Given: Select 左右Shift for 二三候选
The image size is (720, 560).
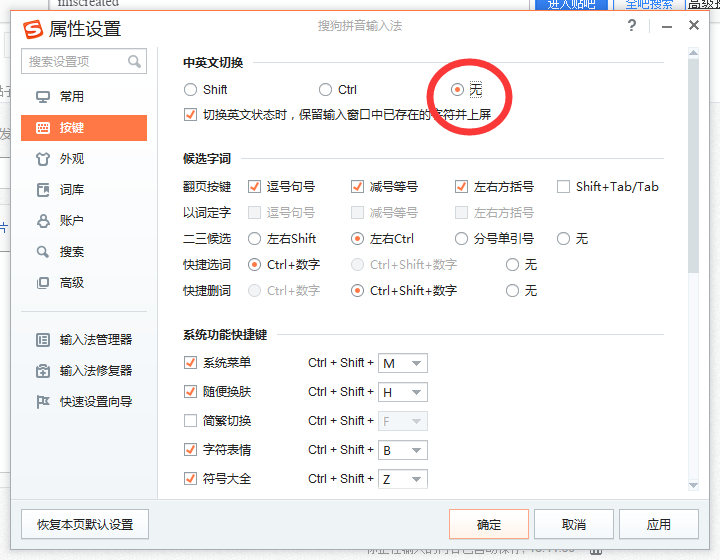Looking at the screenshot, I should point(254,239).
